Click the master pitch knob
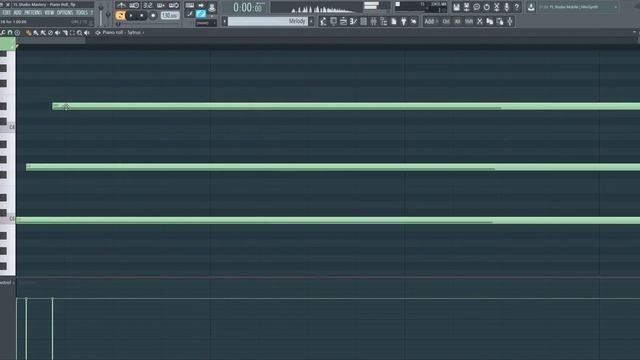This screenshot has width=640, height=360. pyautogui.click(x=108, y=14)
